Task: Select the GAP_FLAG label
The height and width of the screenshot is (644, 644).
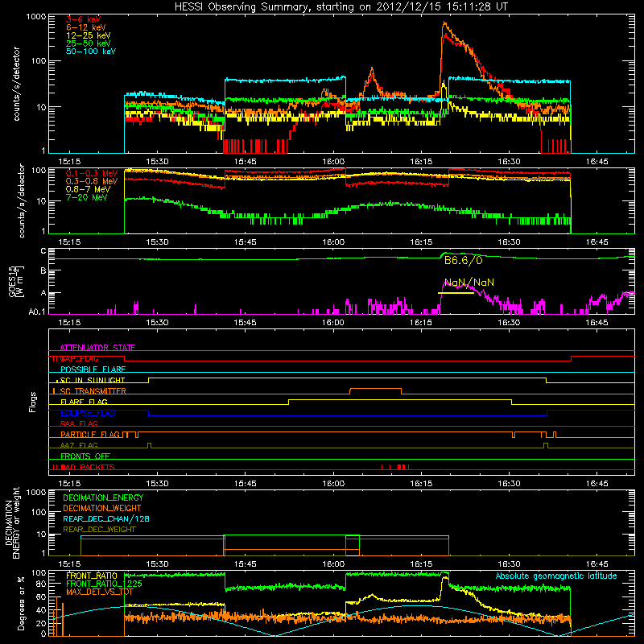Action: tap(80, 358)
